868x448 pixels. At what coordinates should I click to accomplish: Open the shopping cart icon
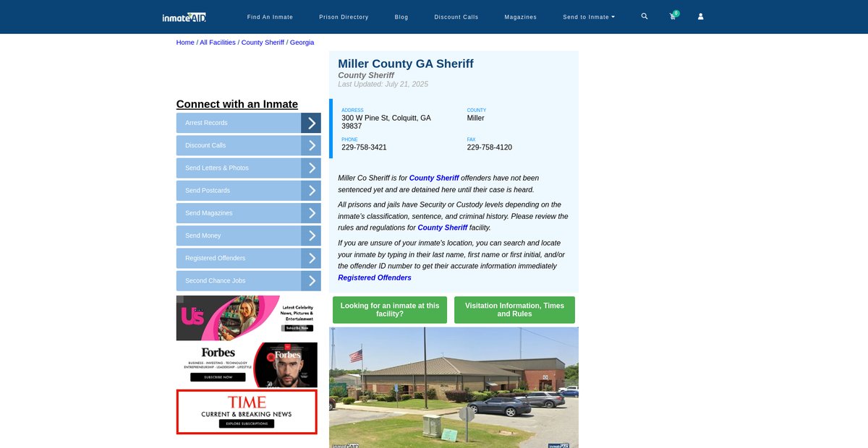(x=673, y=16)
